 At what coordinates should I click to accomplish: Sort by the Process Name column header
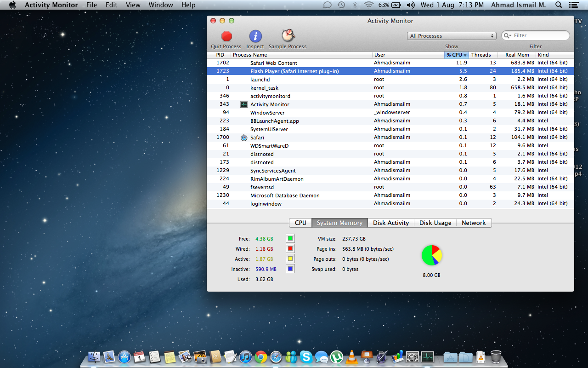tap(301, 55)
